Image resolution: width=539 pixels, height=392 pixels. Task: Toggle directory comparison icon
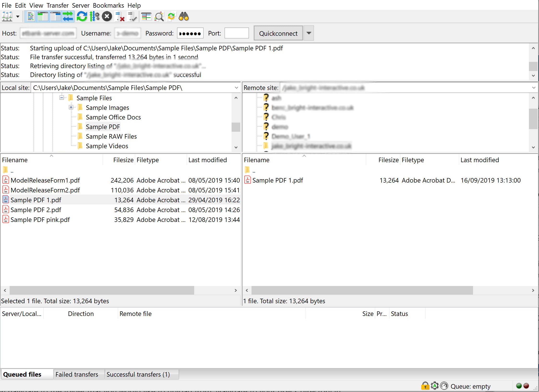[x=159, y=17]
